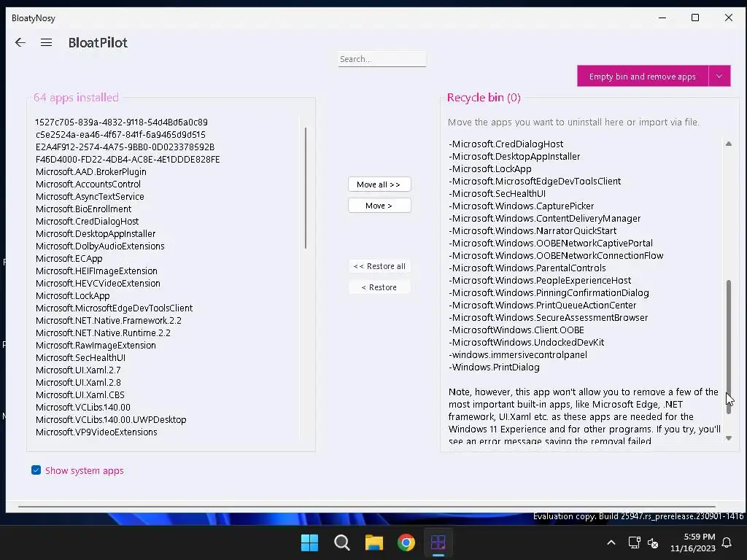The height and width of the screenshot is (560, 747).
Task: Click -windows.immersivecontrolpanel line
Action: click(x=518, y=354)
